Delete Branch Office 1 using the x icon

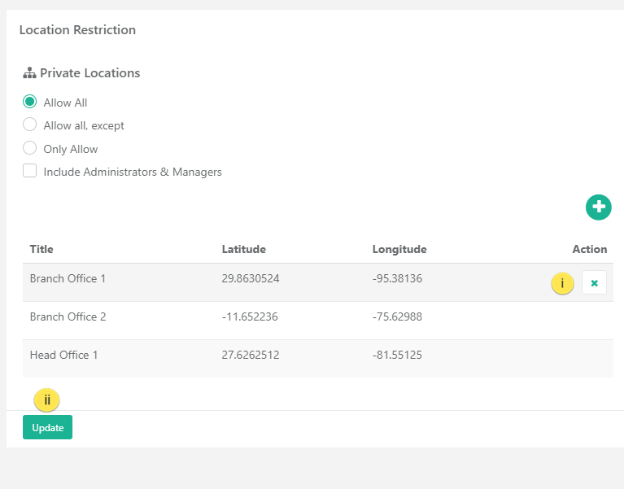(594, 283)
